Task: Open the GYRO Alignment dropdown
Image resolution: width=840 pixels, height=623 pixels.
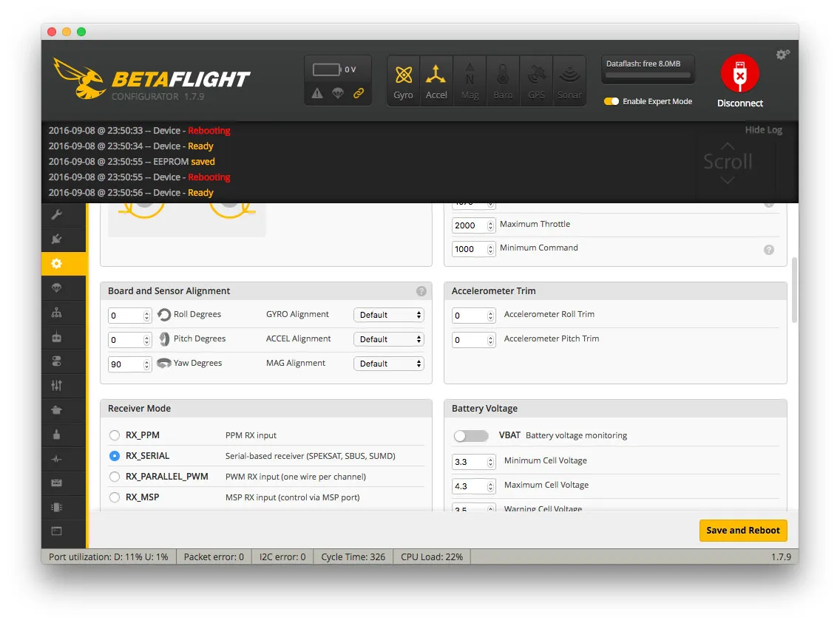Action: [x=388, y=315]
